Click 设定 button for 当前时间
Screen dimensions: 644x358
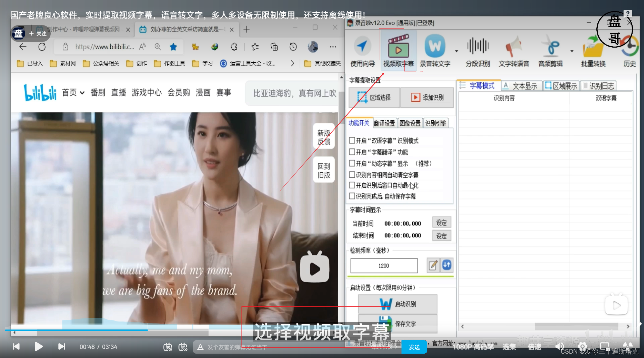(441, 223)
